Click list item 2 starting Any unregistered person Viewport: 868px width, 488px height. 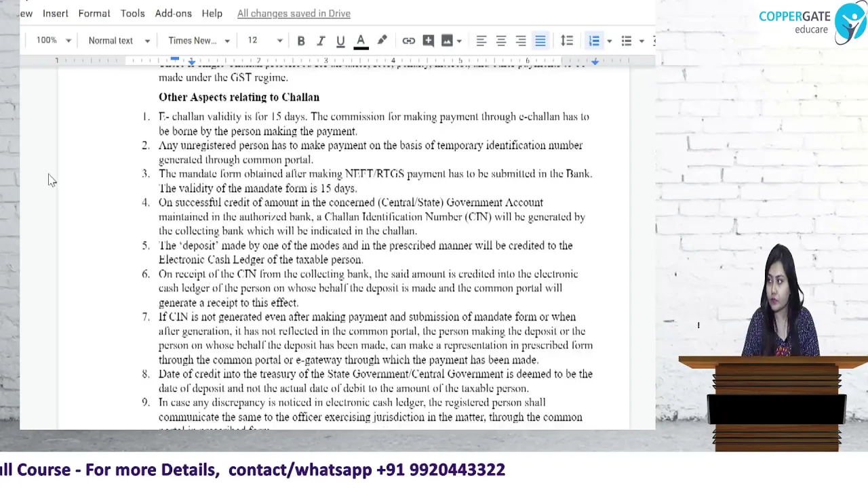pyautogui.click(x=370, y=152)
